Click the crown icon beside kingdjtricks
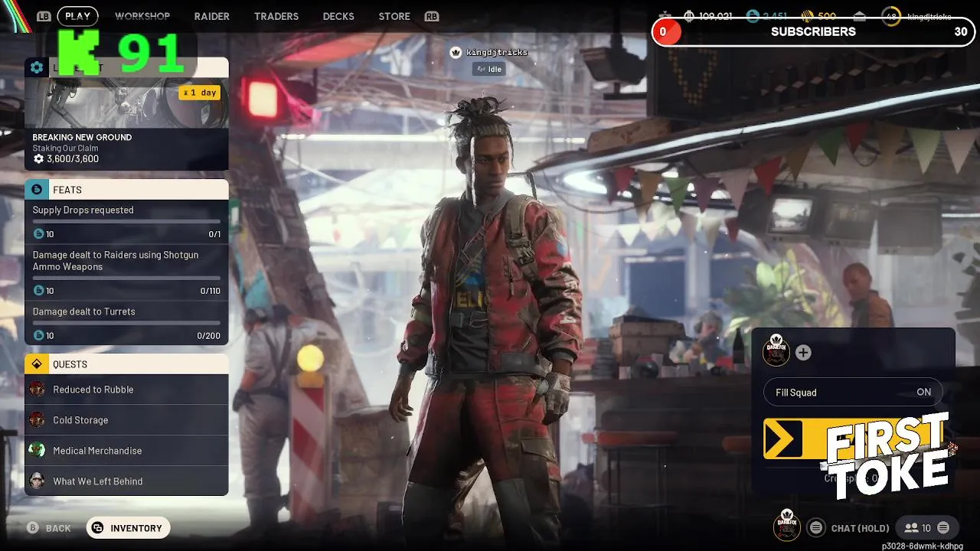Screen dimensions: 980x551 point(456,52)
